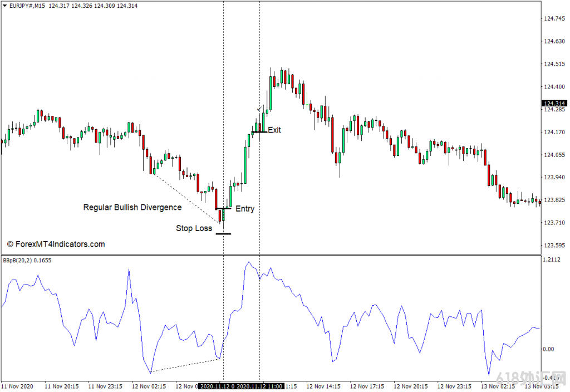This screenshot has width=570, height=392.
Task: Click the "Stop Loss" text label
Action: (x=194, y=228)
